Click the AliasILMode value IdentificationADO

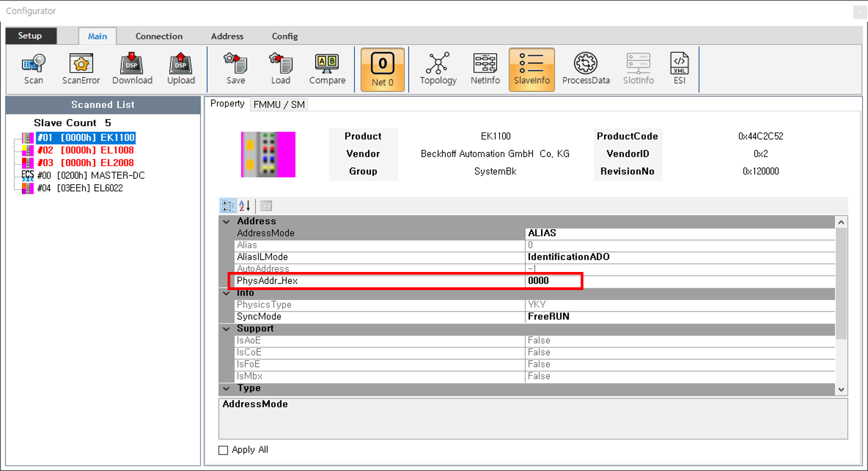pyautogui.click(x=680, y=257)
